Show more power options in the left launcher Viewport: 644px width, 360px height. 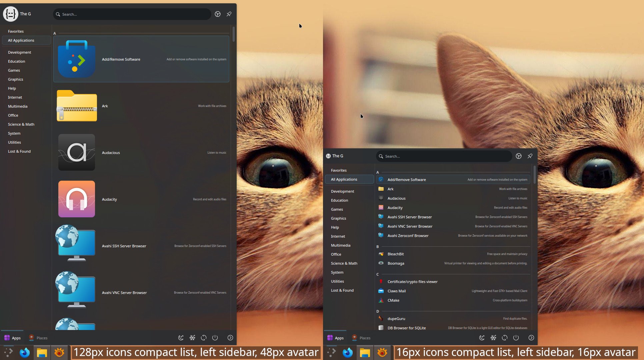[230, 338]
